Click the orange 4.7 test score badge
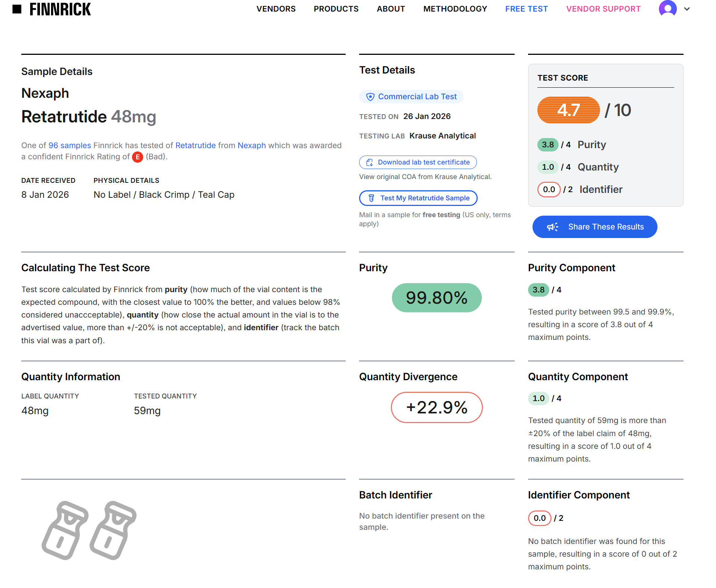 coord(568,110)
